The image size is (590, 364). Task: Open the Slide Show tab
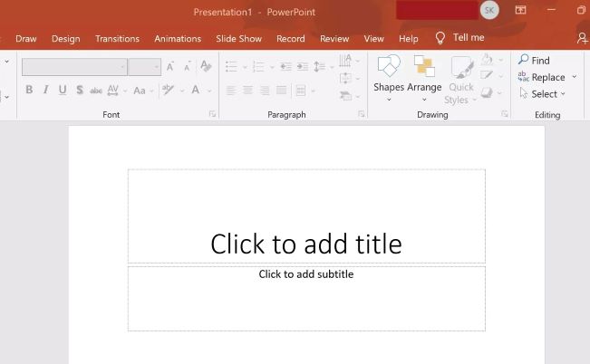pos(238,39)
